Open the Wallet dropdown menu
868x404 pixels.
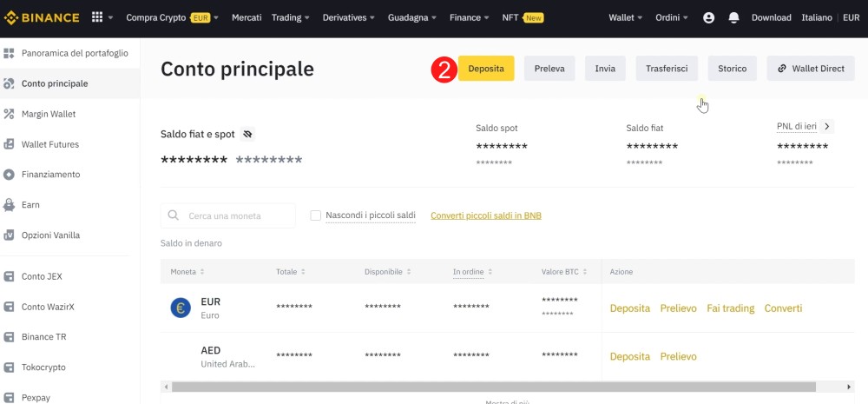(x=626, y=17)
